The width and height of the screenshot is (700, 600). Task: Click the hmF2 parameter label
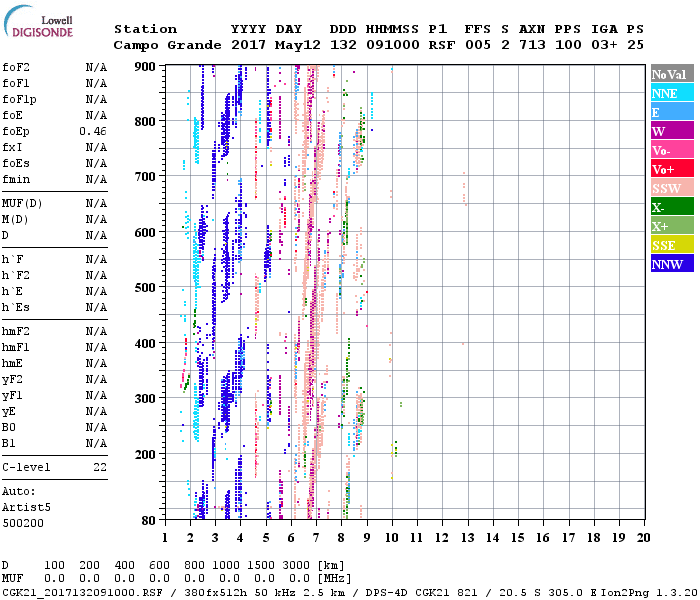[x=16, y=331]
